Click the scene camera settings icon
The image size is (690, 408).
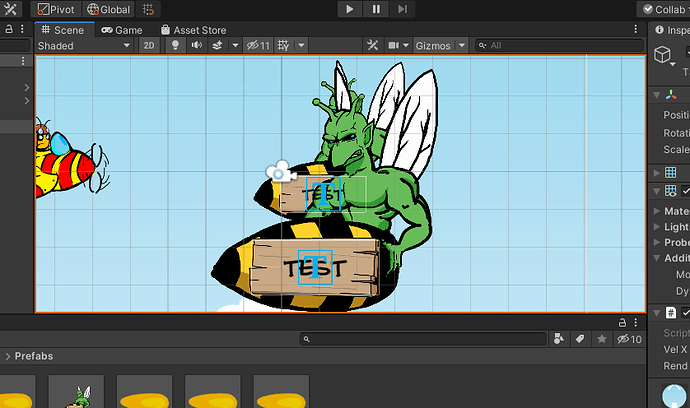393,45
